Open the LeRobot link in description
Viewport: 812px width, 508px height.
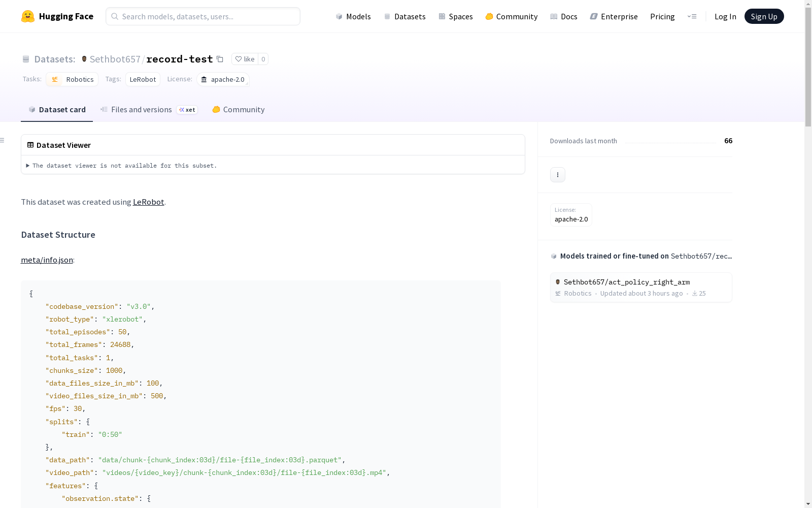point(148,202)
